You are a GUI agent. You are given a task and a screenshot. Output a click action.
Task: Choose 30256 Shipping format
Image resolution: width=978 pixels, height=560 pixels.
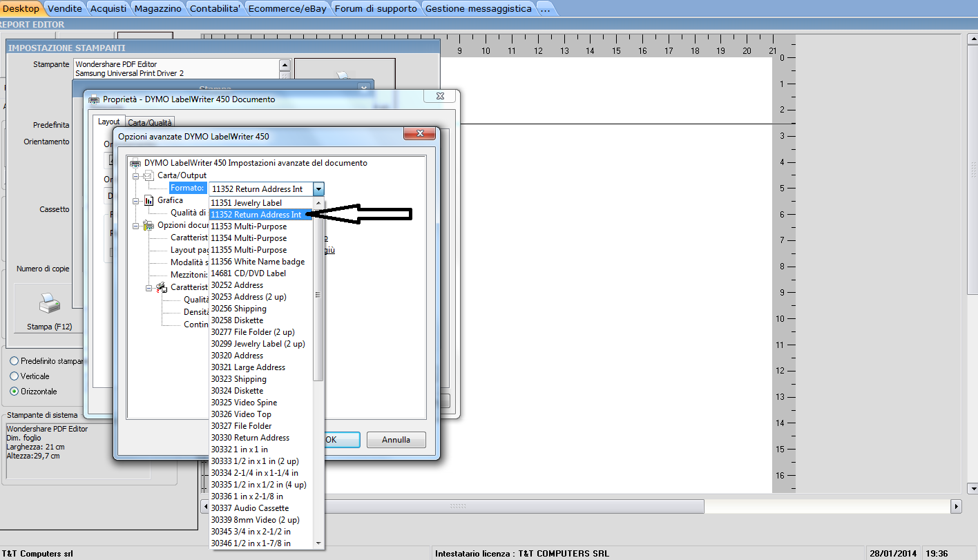pyautogui.click(x=261, y=309)
